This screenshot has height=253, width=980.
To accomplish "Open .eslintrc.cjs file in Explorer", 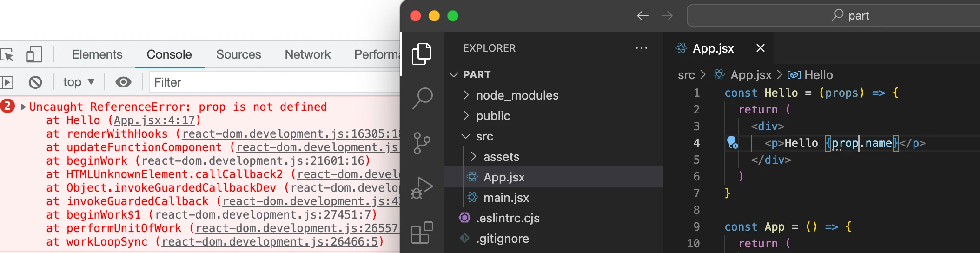I will pyautogui.click(x=554, y=218).
